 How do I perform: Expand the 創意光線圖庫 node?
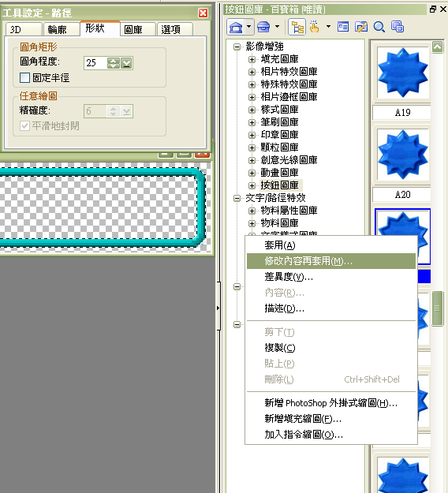[252, 160]
